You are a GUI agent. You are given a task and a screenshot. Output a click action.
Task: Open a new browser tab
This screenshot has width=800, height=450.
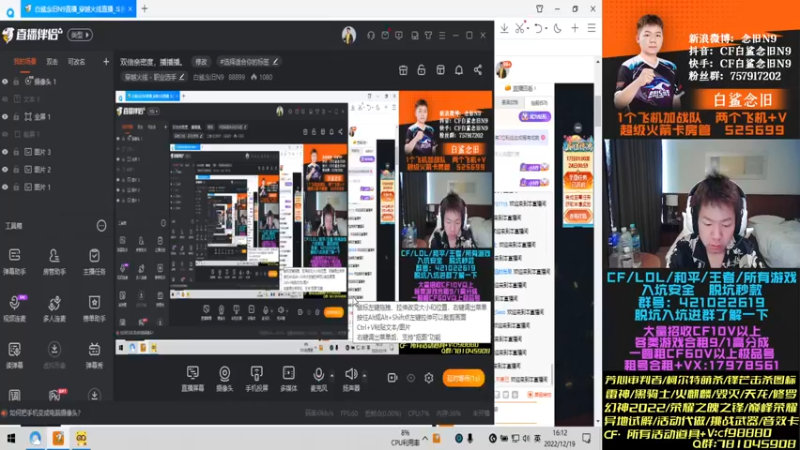[145, 9]
